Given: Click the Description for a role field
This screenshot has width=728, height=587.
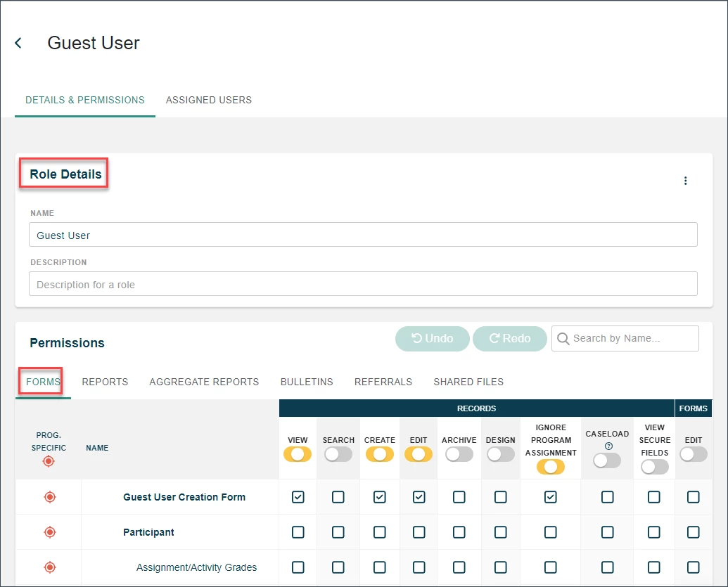Looking at the screenshot, I should click(363, 284).
